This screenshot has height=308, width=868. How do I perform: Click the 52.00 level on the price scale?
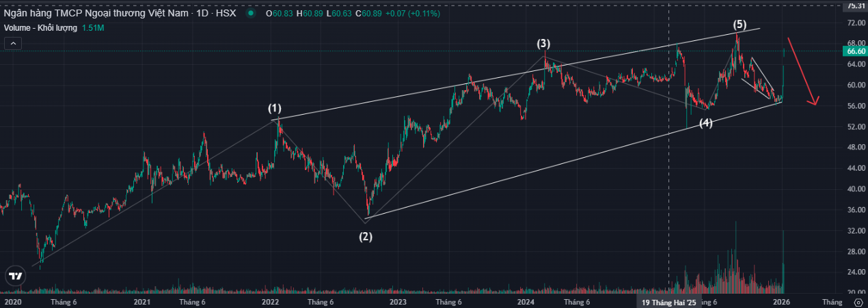click(855, 127)
